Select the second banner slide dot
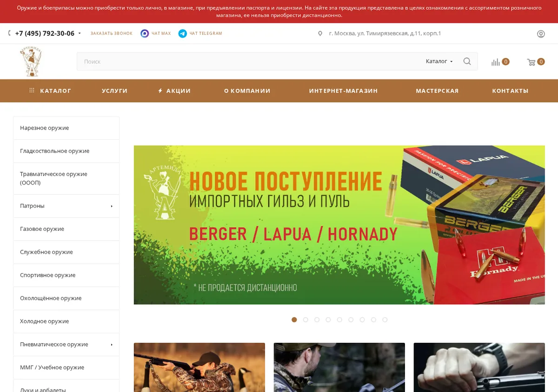 pos(306,320)
